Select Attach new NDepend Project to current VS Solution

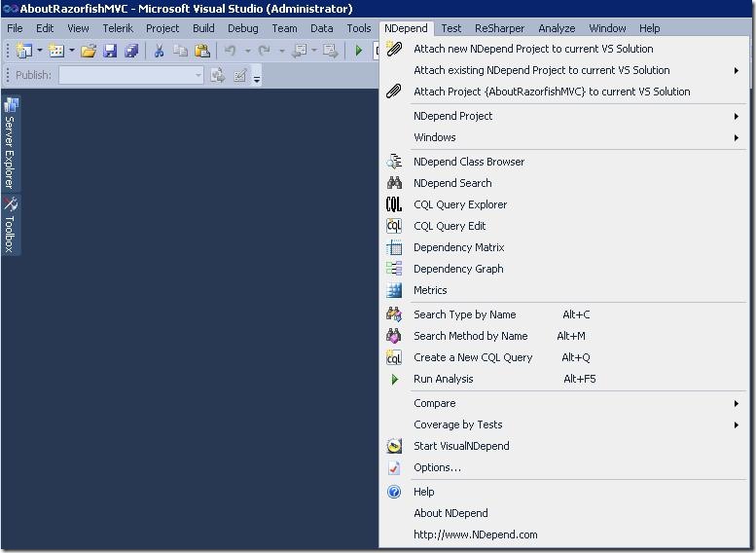click(533, 49)
